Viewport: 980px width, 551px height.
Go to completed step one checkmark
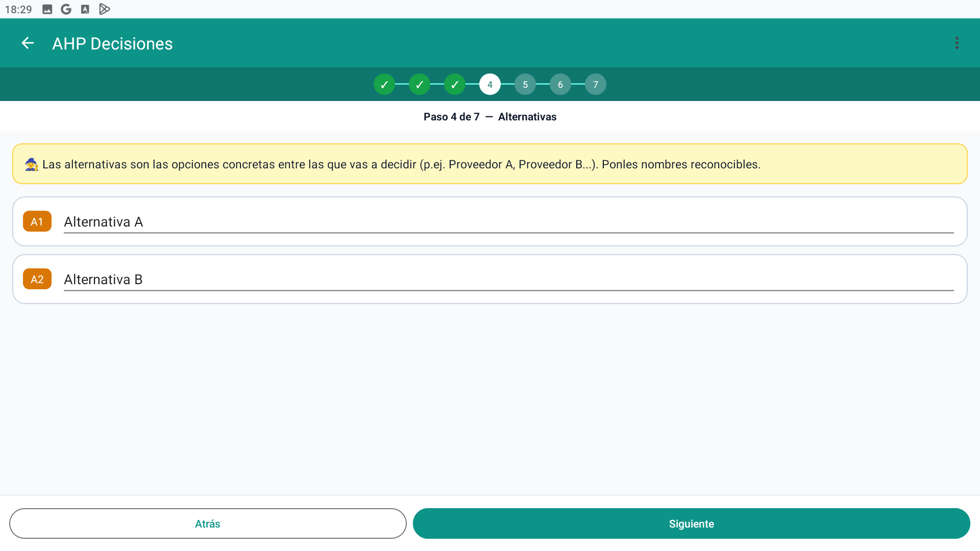point(384,84)
